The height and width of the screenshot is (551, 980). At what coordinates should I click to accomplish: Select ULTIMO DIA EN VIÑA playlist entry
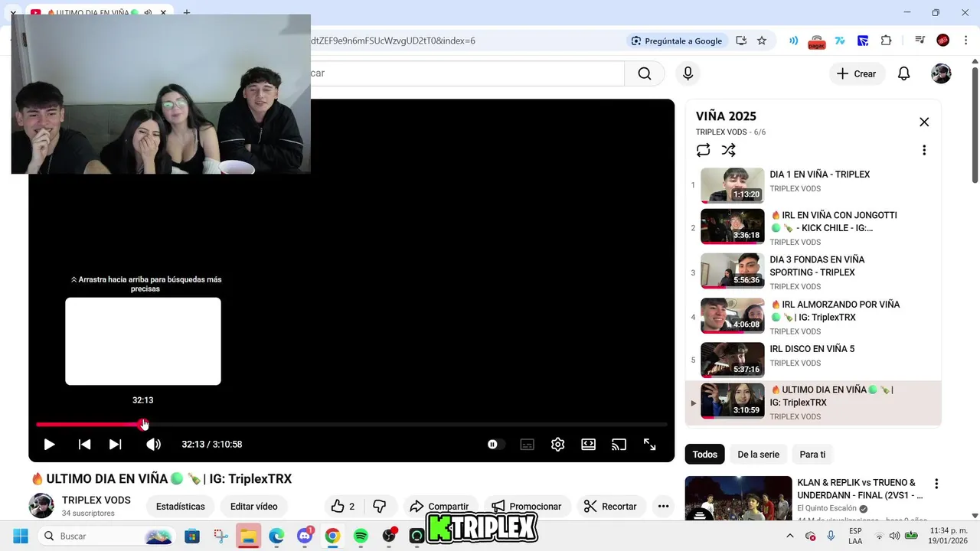pyautogui.click(x=813, y=403)
